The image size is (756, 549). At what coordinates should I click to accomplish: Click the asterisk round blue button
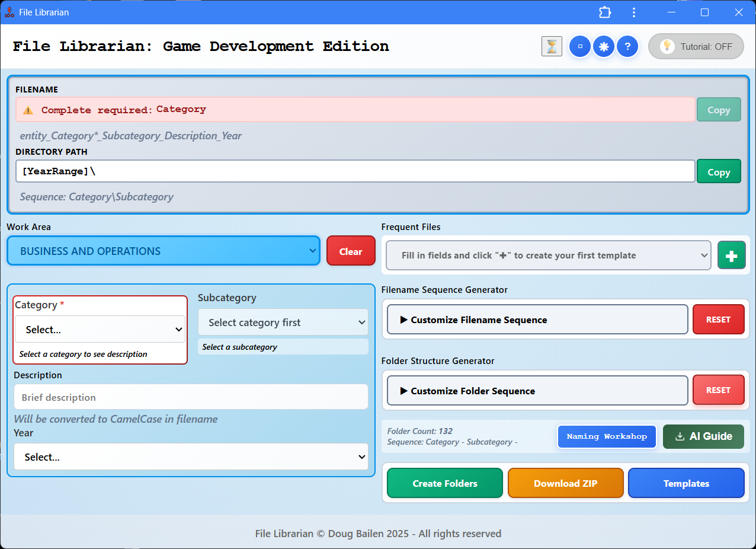(x=604, y=46)
